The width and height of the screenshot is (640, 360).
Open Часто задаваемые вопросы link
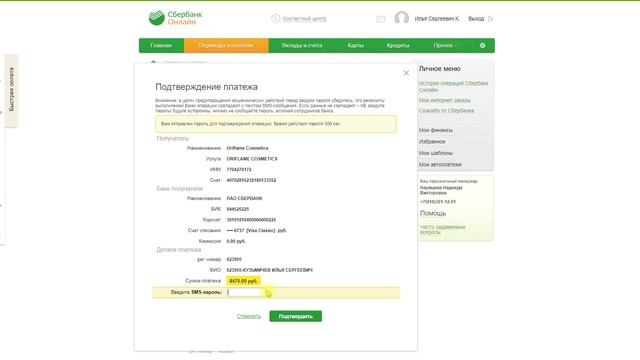442,229
